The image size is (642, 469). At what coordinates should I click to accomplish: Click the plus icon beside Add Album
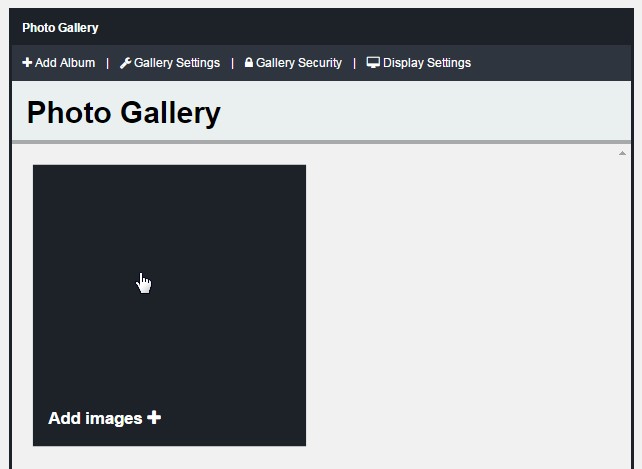[x=27, y=63]
